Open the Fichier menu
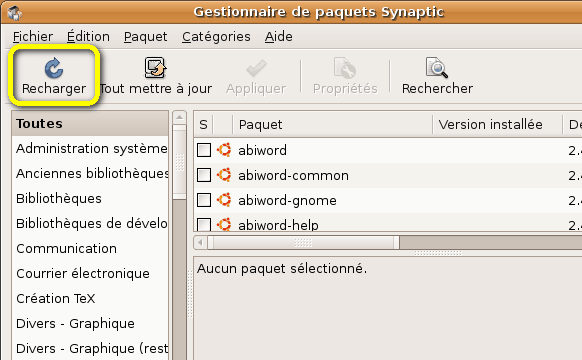Image resolution: width=582 pixels, height=360 pixels. pyautogui.click(x=33, y=36)
